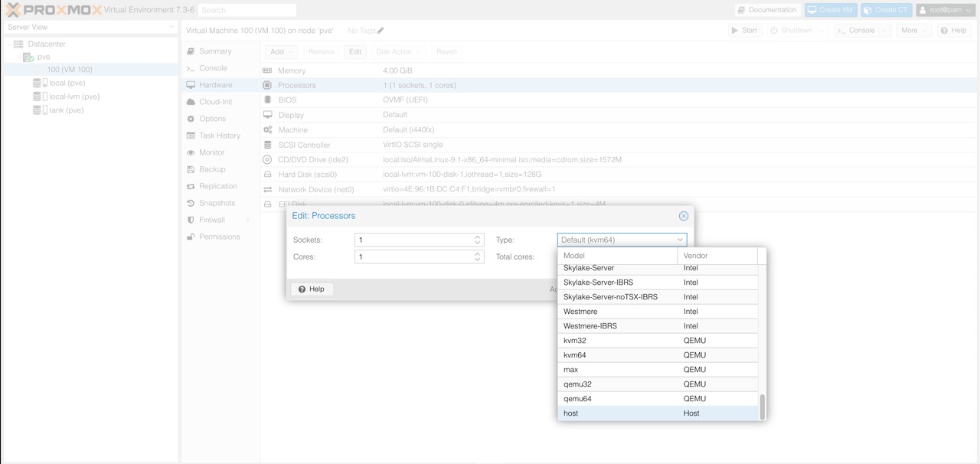Collapse the Datacenter tree node
980x464 pixels.
click(10, 44)
